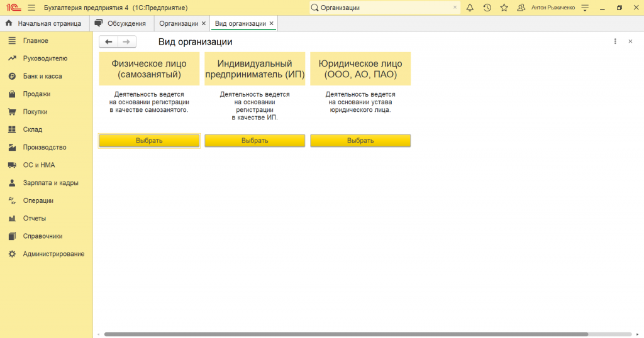
Task: Go to the Зарплата и кадры section
Action: click(x=50, y=183)
